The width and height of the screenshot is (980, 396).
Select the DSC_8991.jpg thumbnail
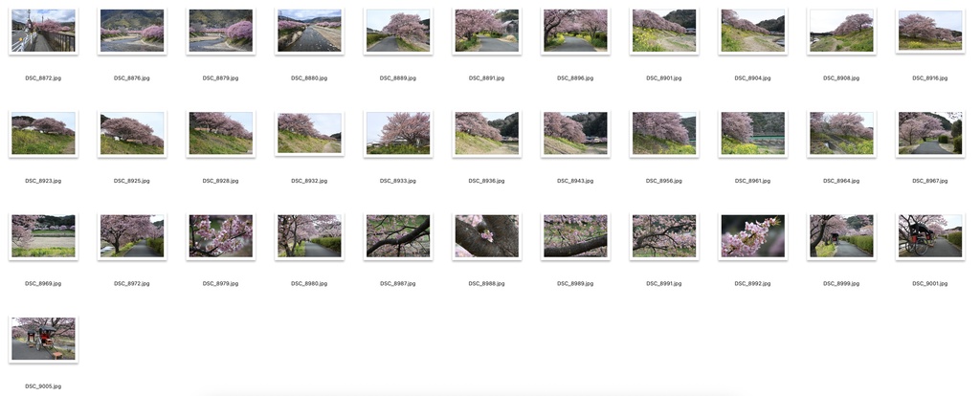tap(664, 236)
